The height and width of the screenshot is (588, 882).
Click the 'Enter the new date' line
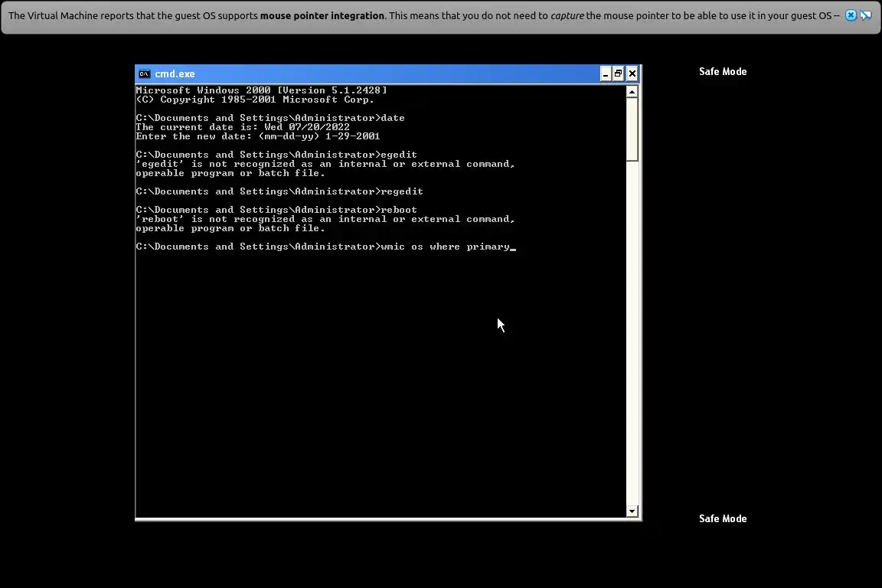[257, 136]
